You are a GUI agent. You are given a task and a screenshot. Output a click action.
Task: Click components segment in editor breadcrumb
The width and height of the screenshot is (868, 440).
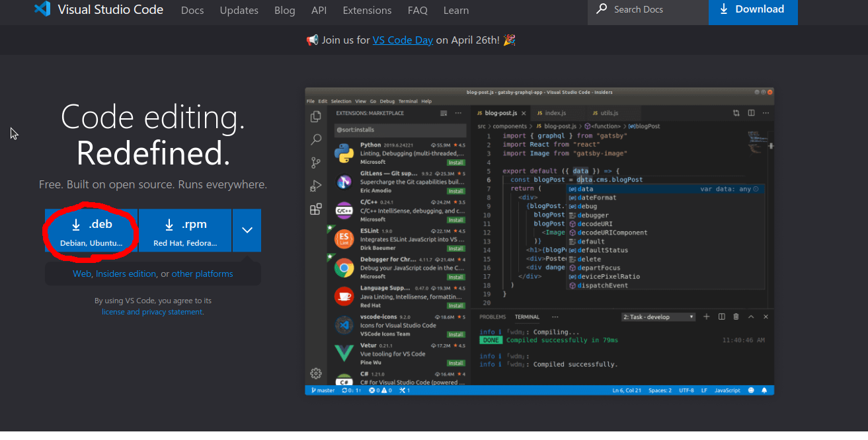click(x=510, y=126)
